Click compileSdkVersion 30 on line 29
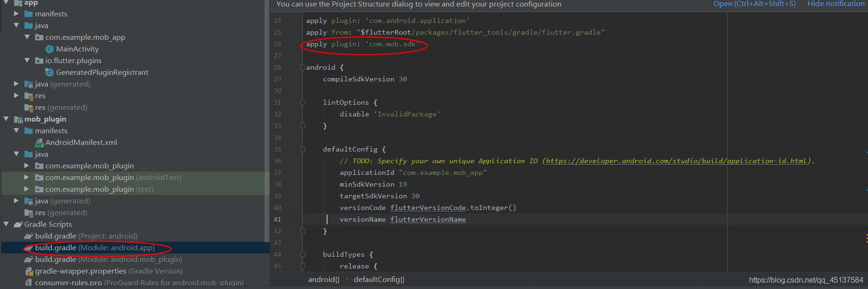Screen dimensions: 868x289 click(x=365, y=79)
